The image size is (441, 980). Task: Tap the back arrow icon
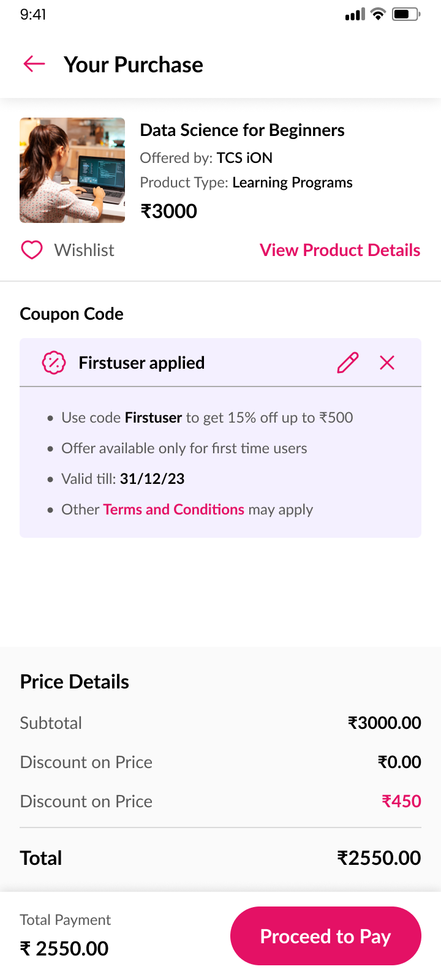[x=34, y=64]
